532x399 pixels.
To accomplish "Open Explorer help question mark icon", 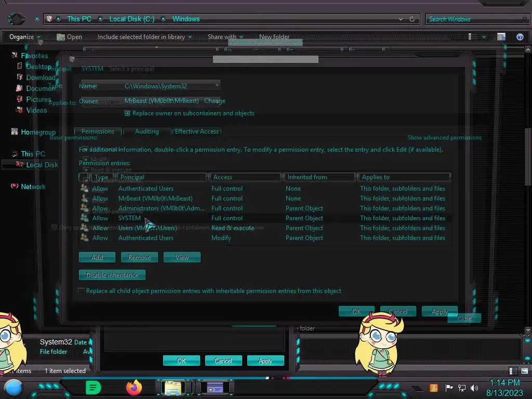I will [520, 37].
